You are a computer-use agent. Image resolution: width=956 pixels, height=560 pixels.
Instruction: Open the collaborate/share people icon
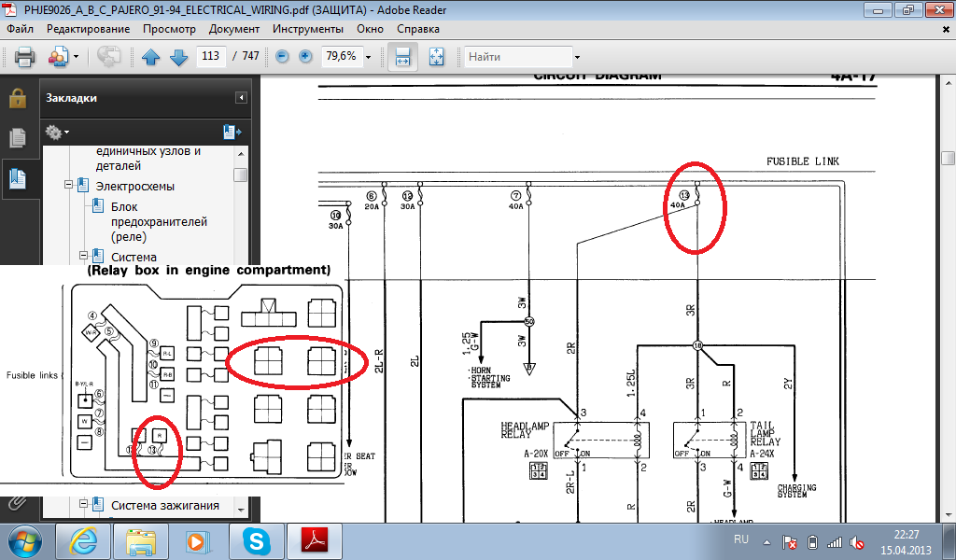pyautogui.click(x=59, y=57)
